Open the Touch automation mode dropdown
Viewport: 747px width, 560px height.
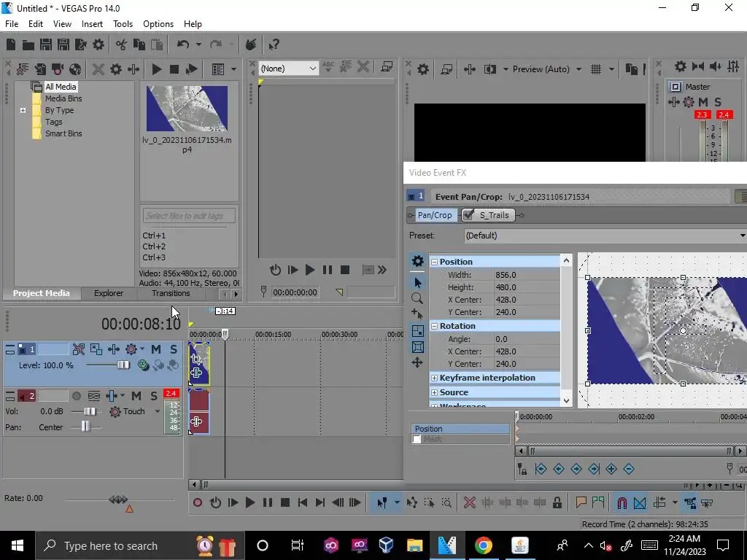pyautogui.click(x=158, y=411)
